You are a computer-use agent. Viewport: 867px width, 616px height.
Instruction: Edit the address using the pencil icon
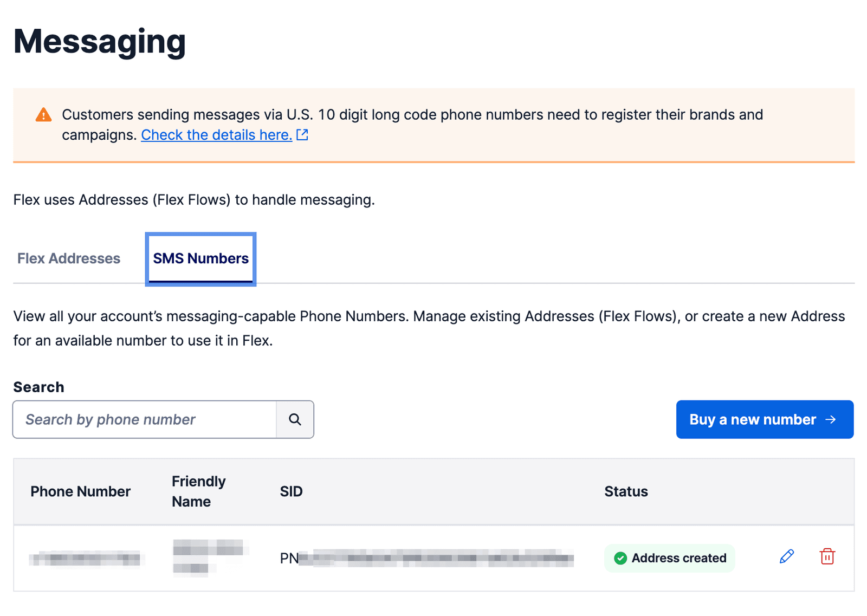[x=787, y=556]
